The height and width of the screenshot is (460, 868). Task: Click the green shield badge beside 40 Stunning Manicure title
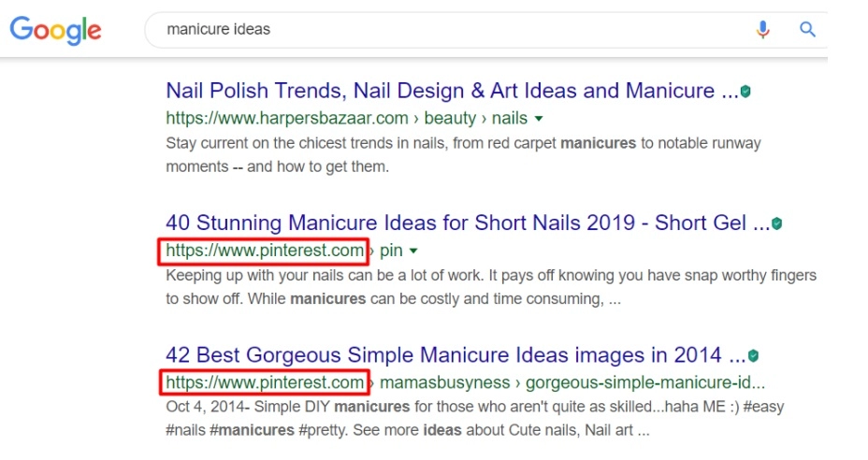[776, 223]
